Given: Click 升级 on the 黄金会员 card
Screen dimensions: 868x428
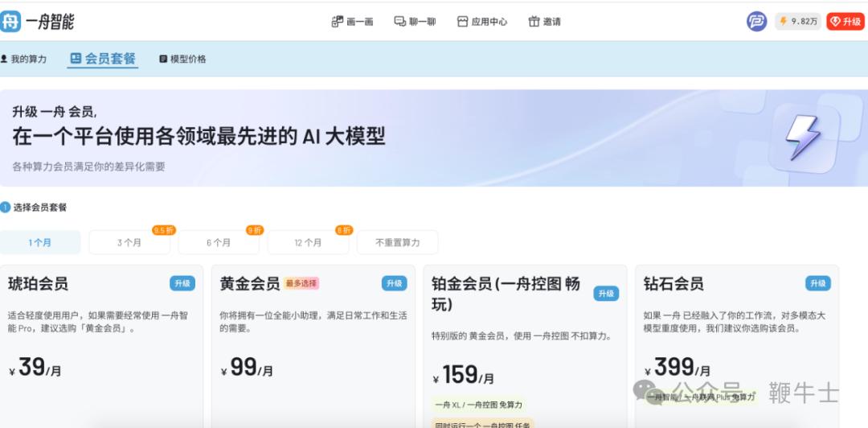Looking at the screenshot, I should [394, 283].
